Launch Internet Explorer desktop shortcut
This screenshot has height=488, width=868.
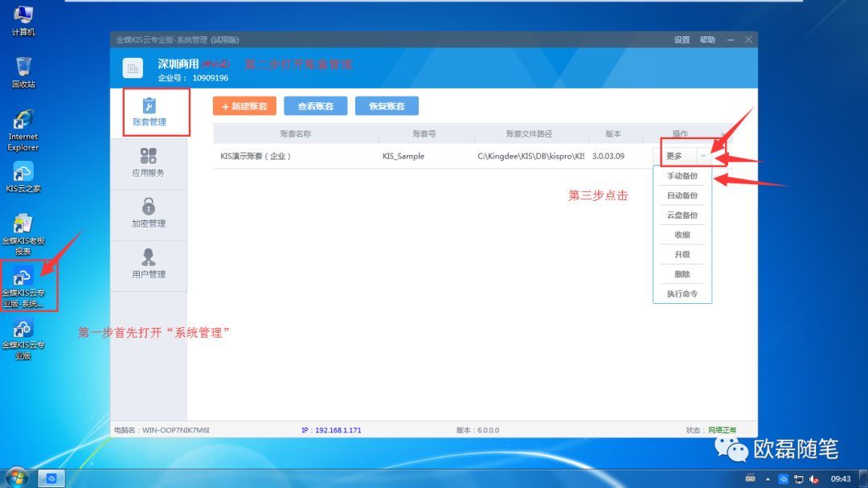(23, 131)
